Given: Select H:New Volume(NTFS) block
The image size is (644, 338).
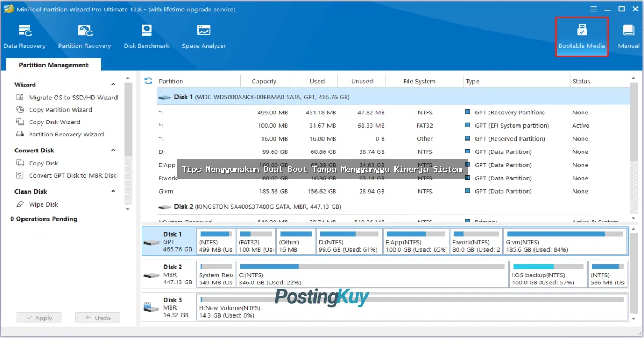Looking at the screenshot, I should pyautogui.click(x=412, y=307).
